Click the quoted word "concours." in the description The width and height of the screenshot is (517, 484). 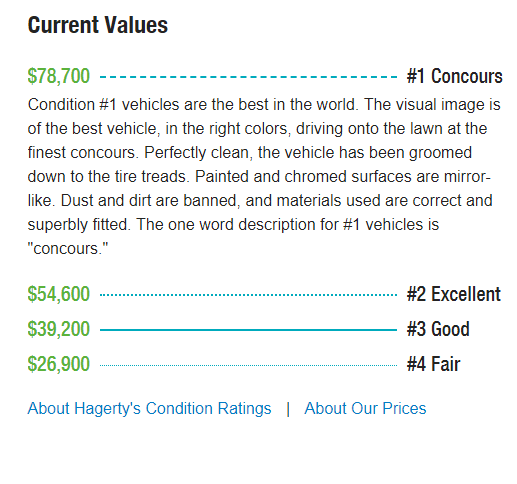pos(68,249)
